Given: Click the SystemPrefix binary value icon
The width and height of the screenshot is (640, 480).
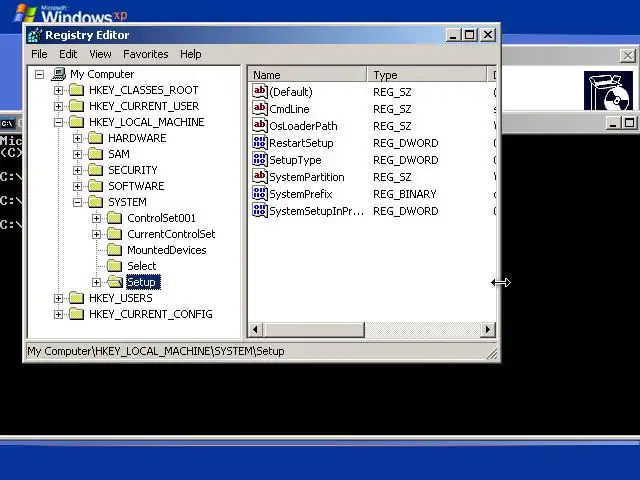Looking at the screenshot, I should click(x=260, y=193).
